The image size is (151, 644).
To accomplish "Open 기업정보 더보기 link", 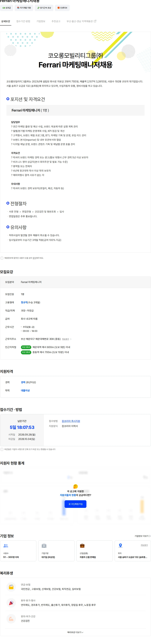I will click(143, 536).
